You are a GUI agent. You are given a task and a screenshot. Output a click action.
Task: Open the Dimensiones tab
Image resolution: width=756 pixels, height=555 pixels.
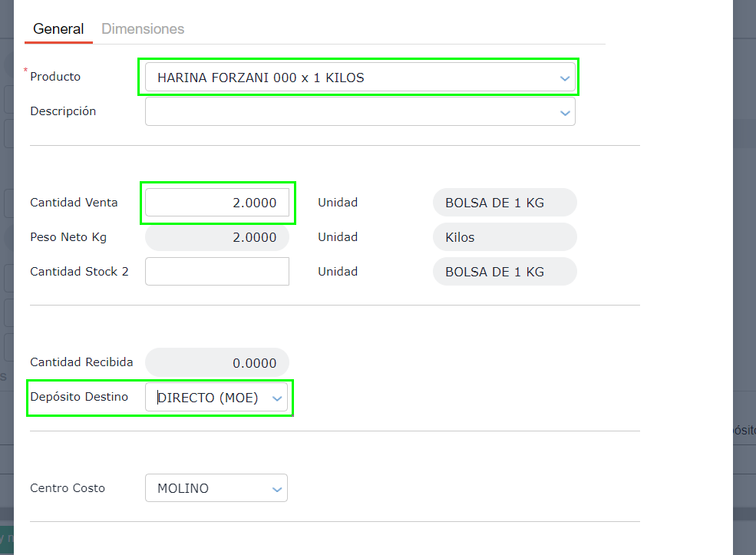pos(143,29)
